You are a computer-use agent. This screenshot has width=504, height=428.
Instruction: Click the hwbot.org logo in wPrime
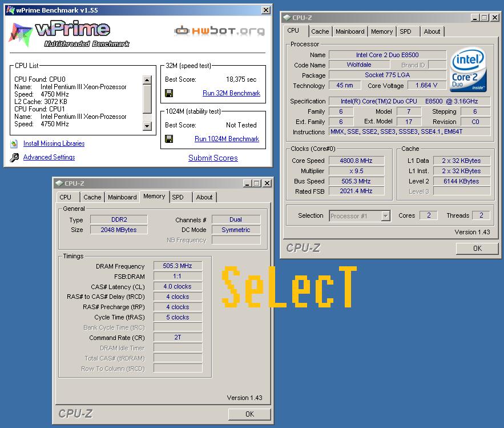[220, 31]
